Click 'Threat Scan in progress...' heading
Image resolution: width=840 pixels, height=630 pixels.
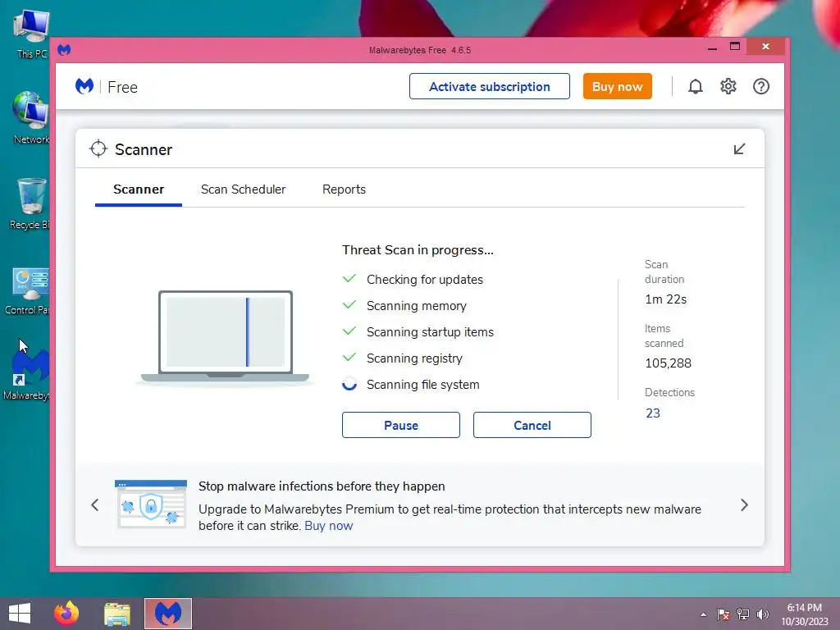click(418, 249)
